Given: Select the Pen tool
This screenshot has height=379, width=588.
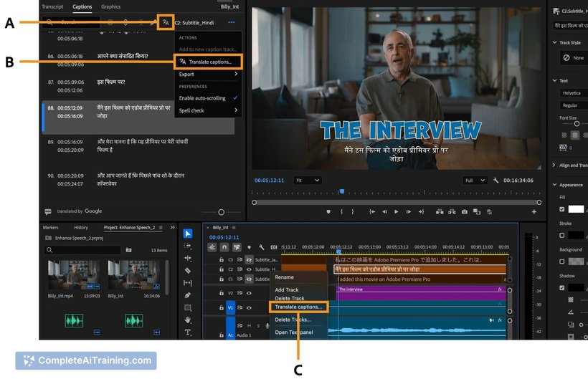Looking at the screenshot, I should tap(187, 295).
